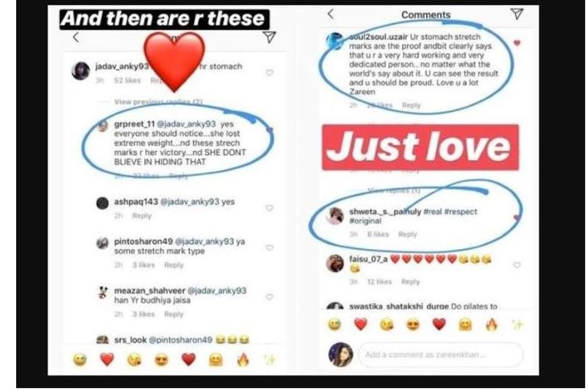Insert fire emoji in right quick-emoji bar
Image resolution: width=588 pixels, height=391 pixels.
coord(491,324)
